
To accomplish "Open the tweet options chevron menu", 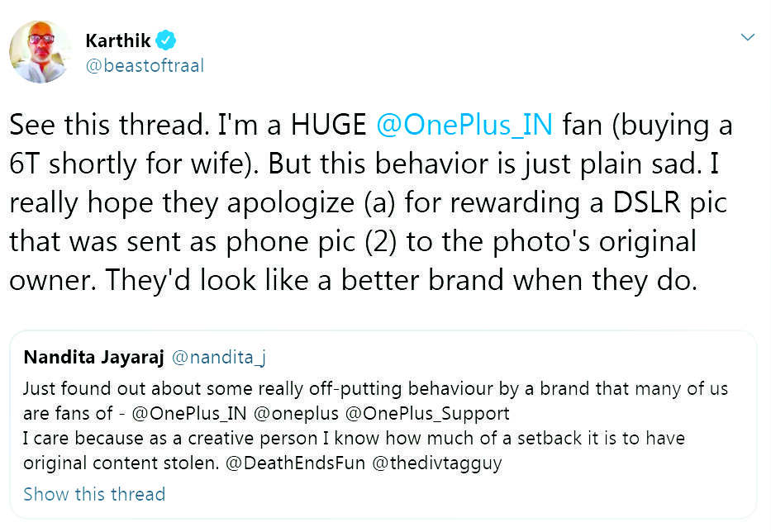I will [748, 37].
